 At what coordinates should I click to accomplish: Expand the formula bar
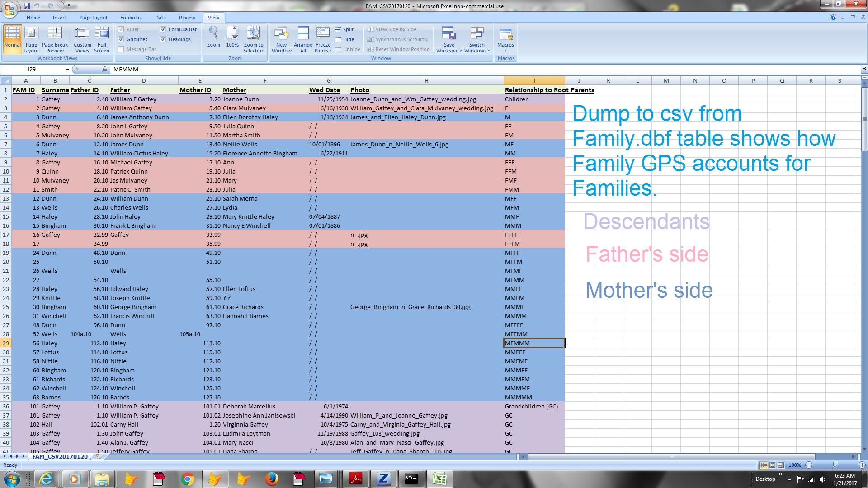[864, 69]
